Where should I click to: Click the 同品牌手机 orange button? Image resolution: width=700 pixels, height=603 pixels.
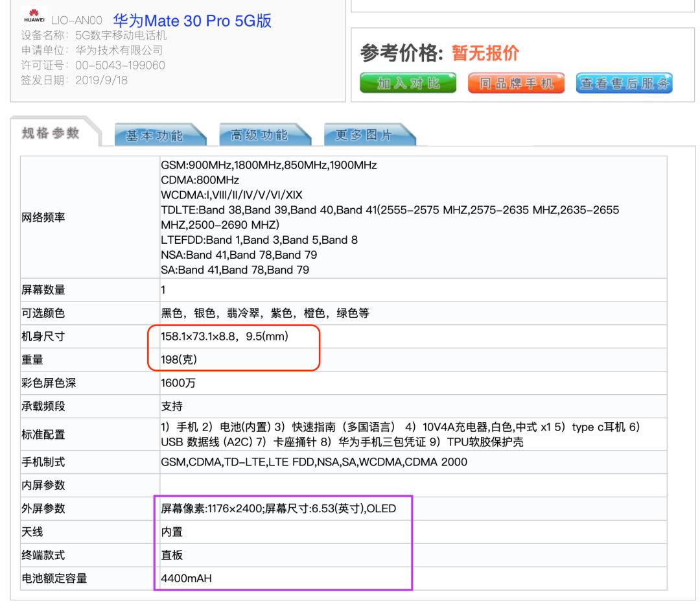point(516,83)
